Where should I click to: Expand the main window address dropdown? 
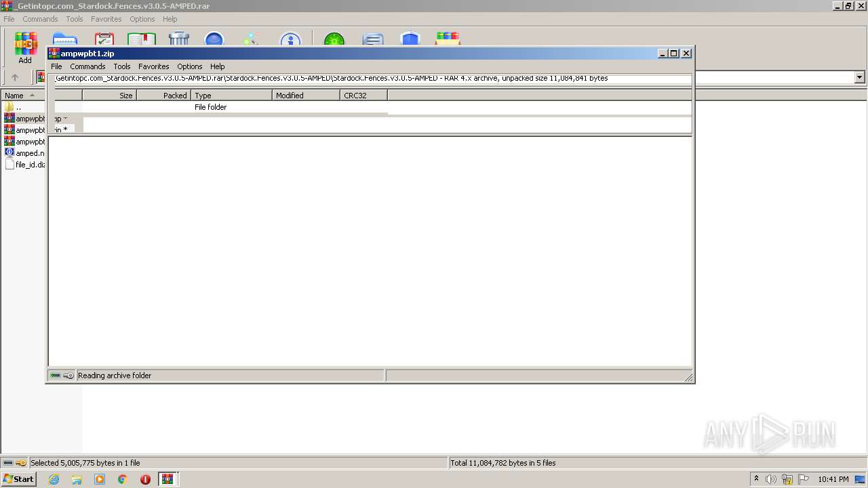(860, 77)
